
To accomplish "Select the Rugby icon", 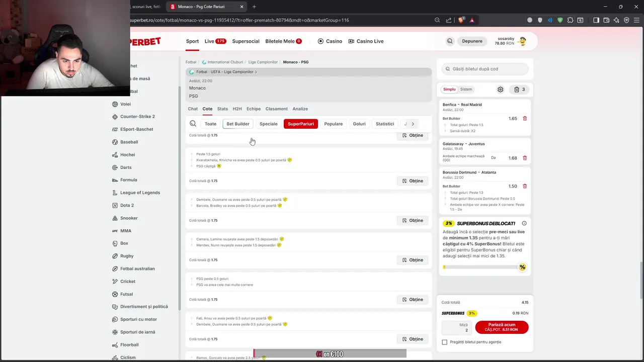I will (115, 256).
